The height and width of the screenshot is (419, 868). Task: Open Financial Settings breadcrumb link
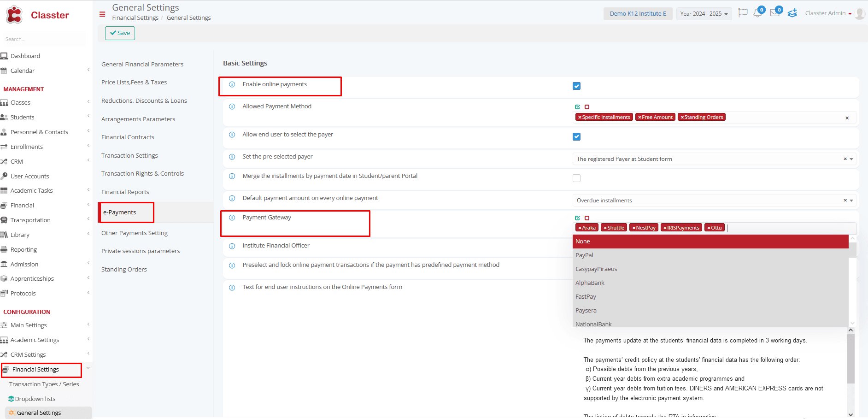click(135, 18)
